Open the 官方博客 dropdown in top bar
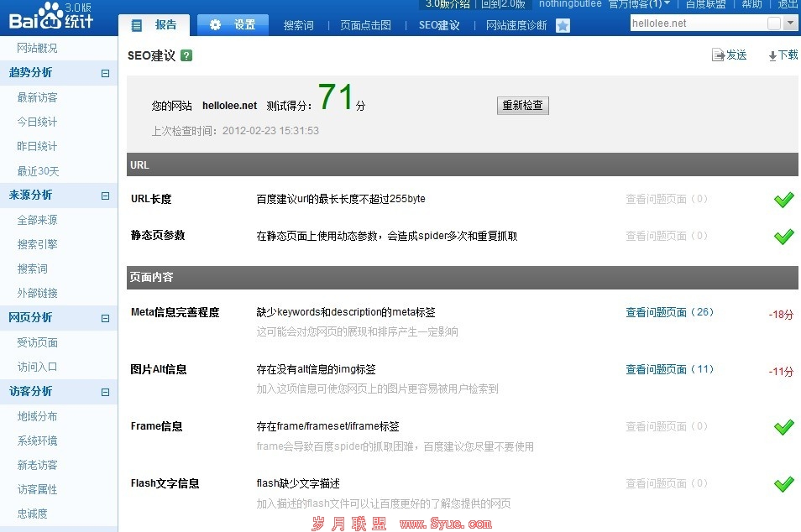The image size is (801, 532). (x=667, y=4)
